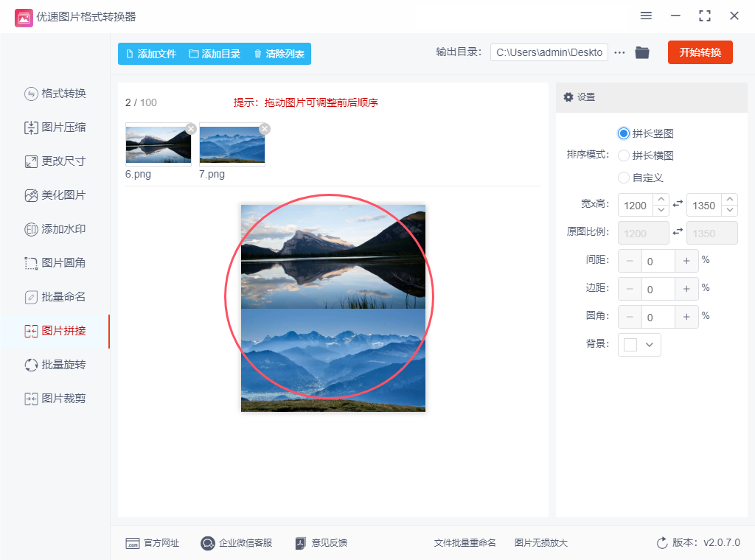The width and height of the screenshot is (755, 560).
Task: Click the version refresh icon
Action: 662,542
